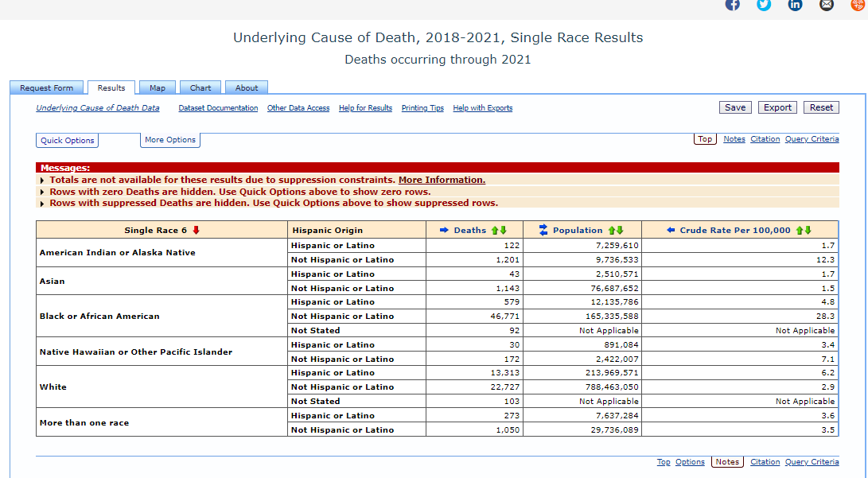Open the Quick Options panel
Screen dimensions: 868x478
(x=68, y=141)
